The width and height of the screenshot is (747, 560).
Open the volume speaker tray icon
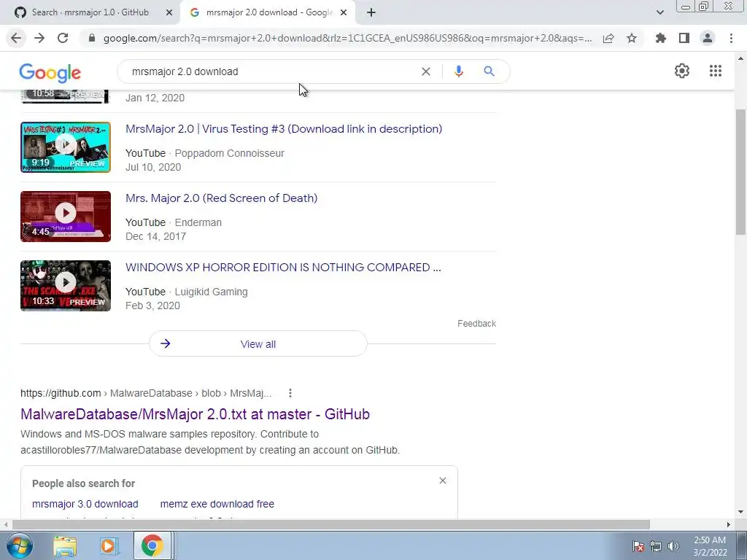(x=673, y=546)
